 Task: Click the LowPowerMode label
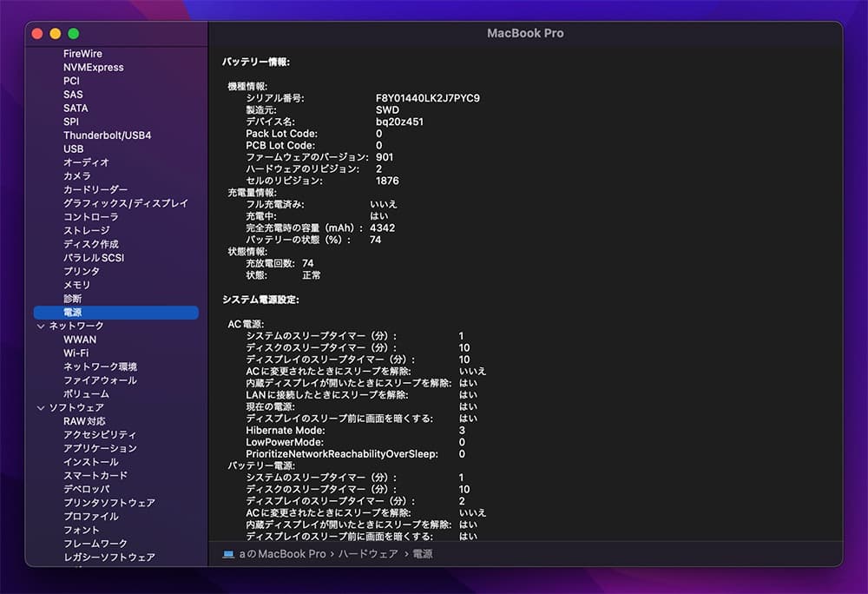[284, 442]
